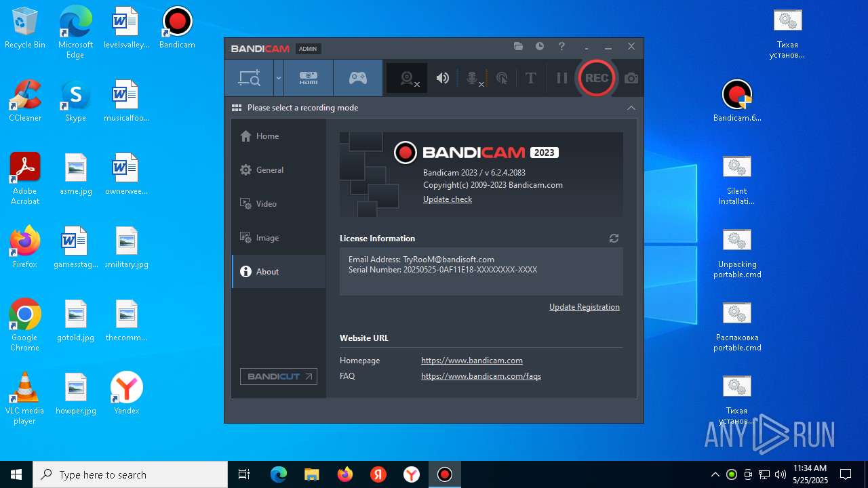Click the taskbar search box
The height and width of the screenshot is (488, 868).
[130, 474]
